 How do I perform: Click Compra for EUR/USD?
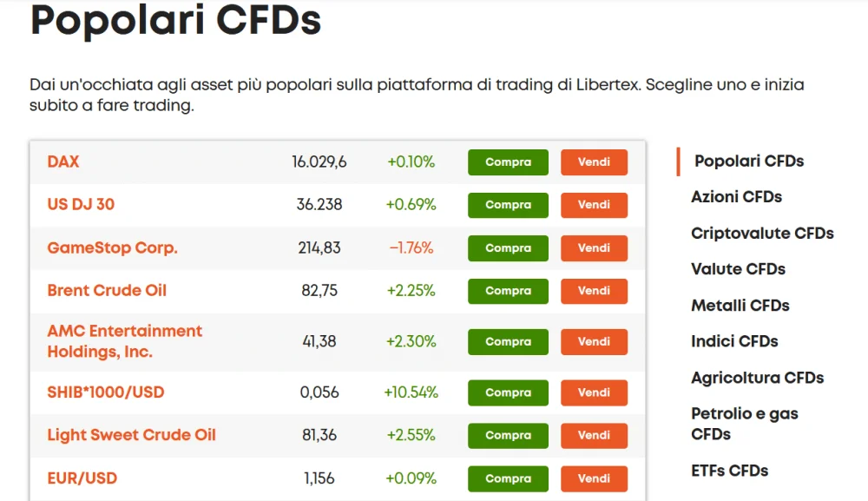508,478
